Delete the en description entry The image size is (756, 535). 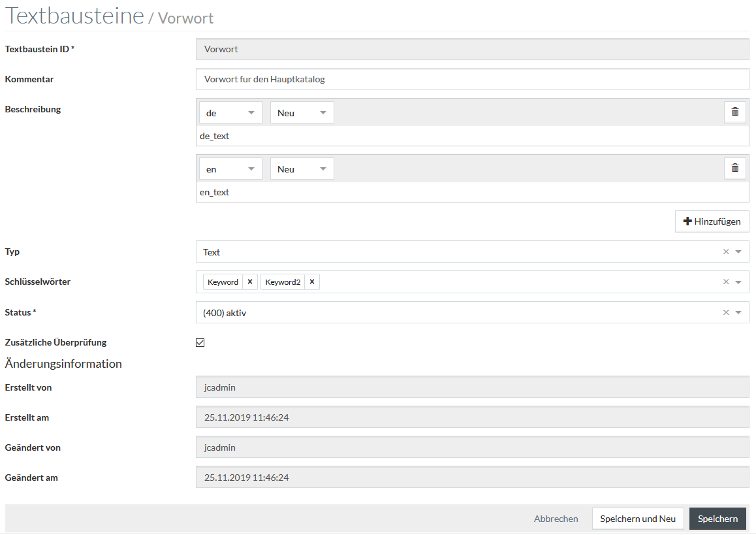point(735,168)
